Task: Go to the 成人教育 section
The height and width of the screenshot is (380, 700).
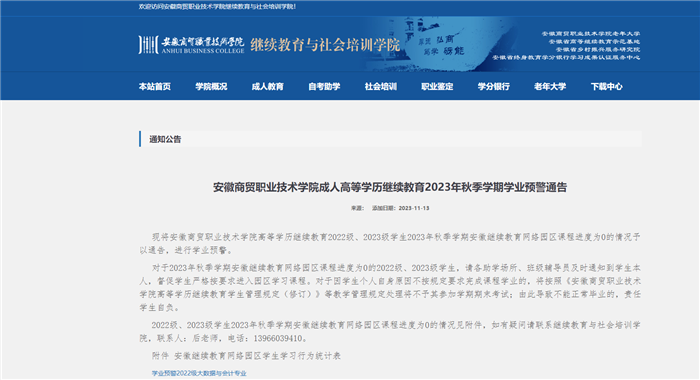Action: [267, 87]
